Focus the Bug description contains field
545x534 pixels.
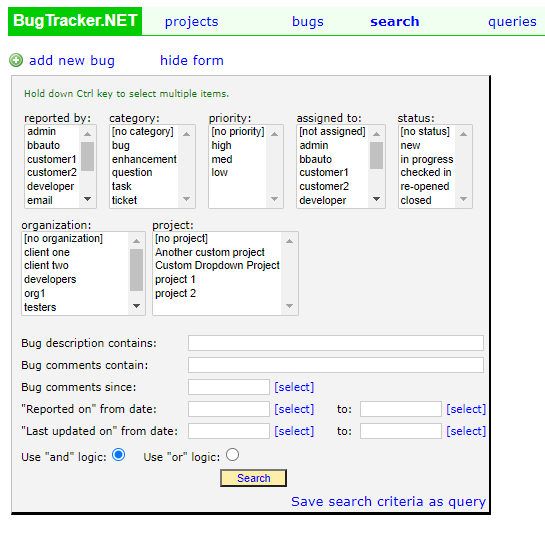[336, 343]
